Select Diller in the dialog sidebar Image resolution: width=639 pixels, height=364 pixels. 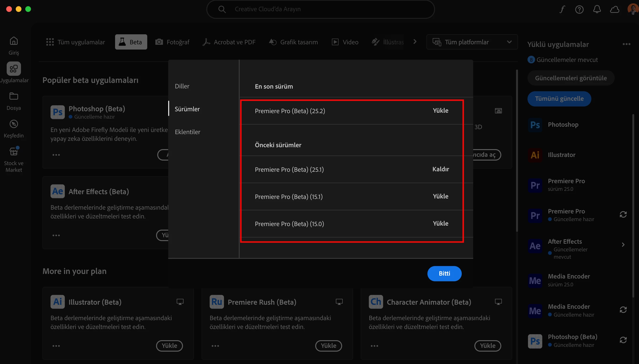point(182,86)
